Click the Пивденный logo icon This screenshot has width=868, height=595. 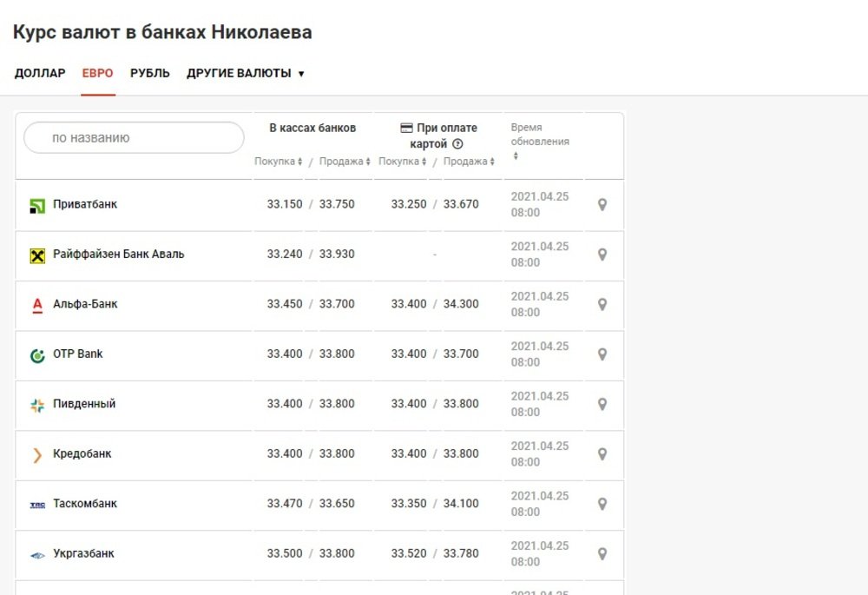pyautogui.click(x=37, y=406)
